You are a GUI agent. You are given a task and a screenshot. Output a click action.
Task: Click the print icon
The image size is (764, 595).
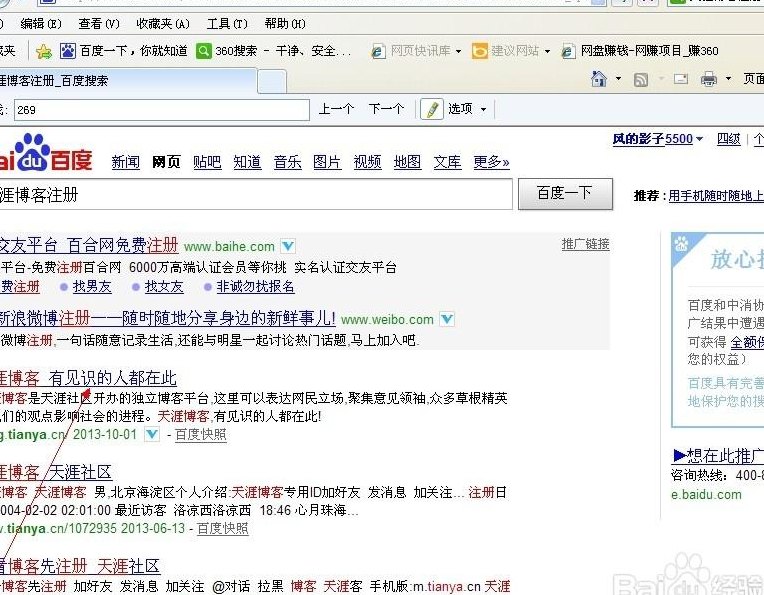pyautogui.click(x=709, y=79)
